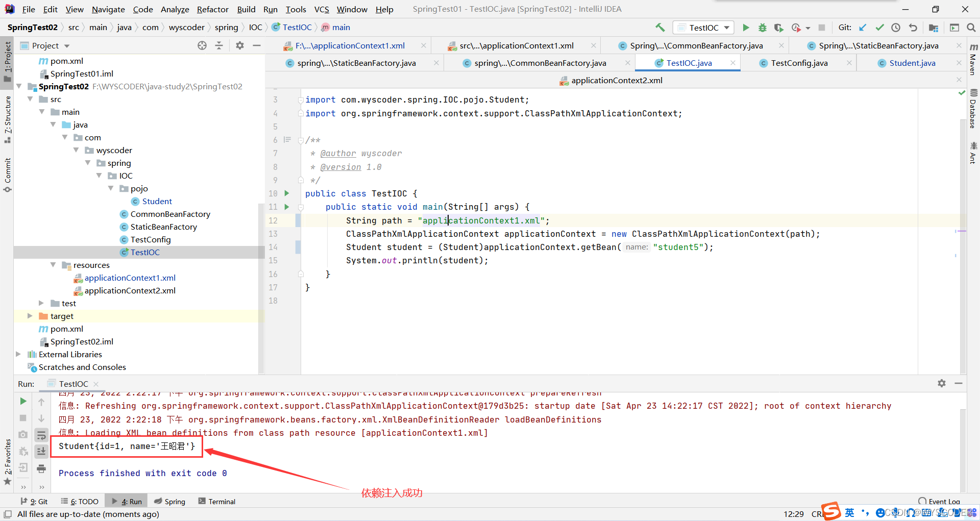Viewport: 980px width, 521px height.
Task: Open Database tool window
Action: (973, 109)
